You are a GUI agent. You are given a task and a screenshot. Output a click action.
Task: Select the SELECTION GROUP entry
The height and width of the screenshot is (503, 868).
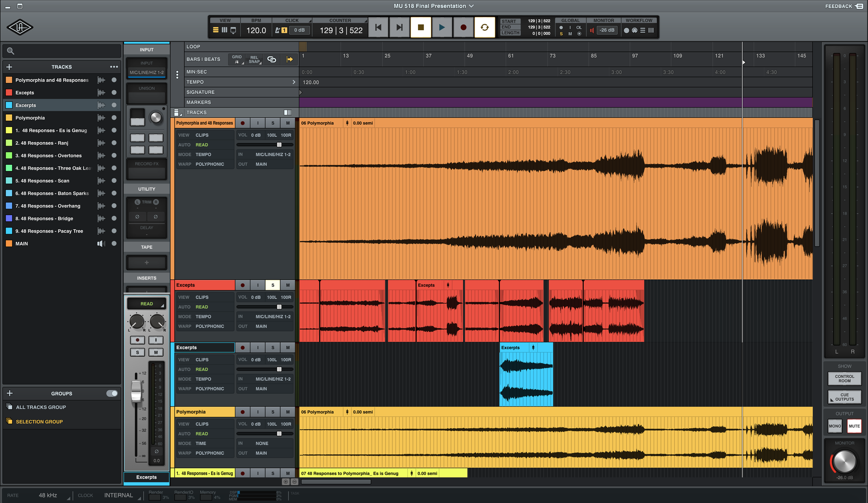coord(39,421)
